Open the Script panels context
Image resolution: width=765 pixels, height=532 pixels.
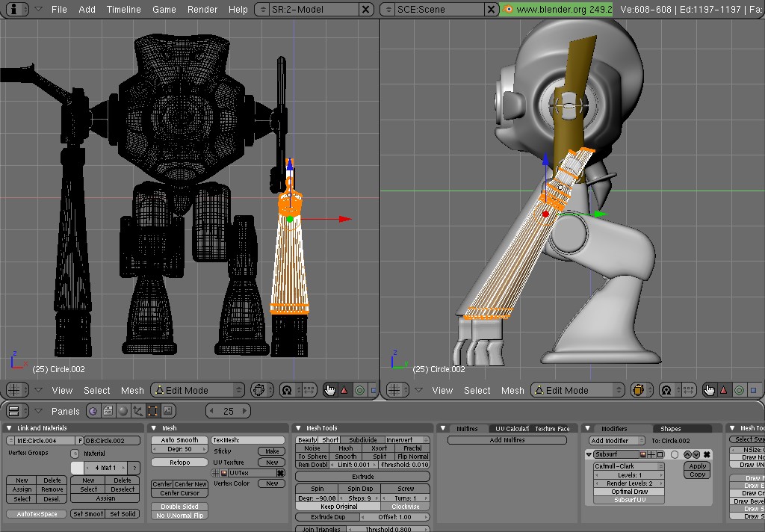click(x=108, y=411)
